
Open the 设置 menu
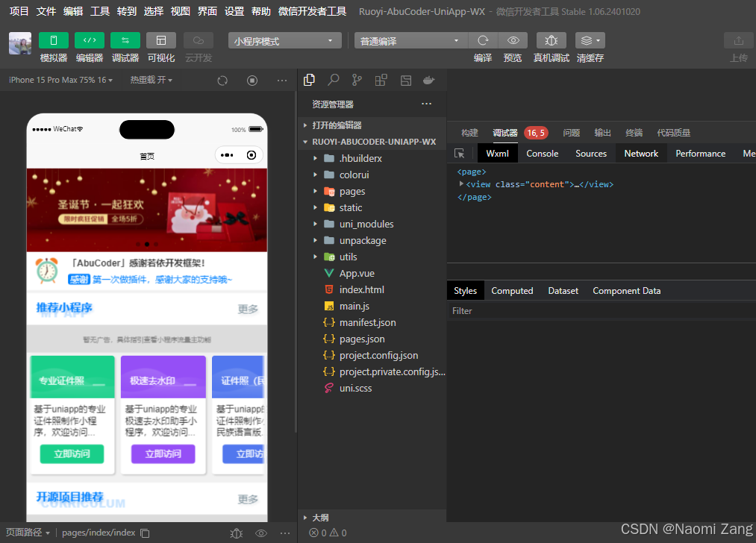tap(234, 11)
